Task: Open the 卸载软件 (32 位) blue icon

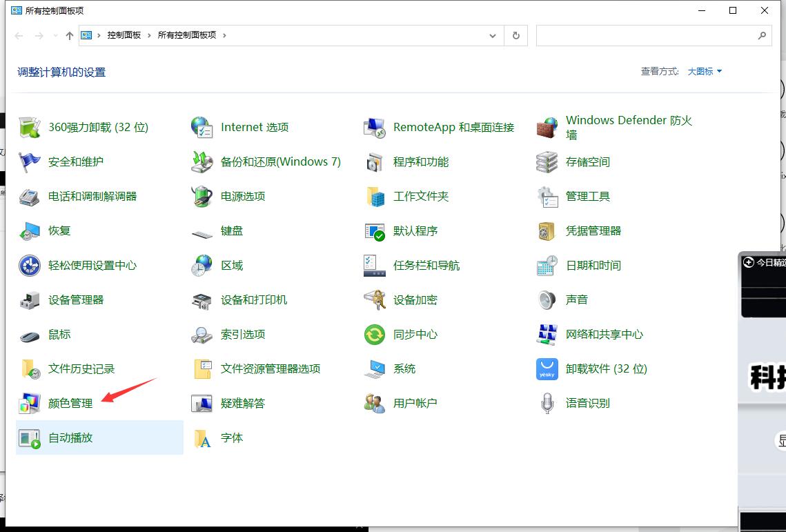Action: pos(547,369)
